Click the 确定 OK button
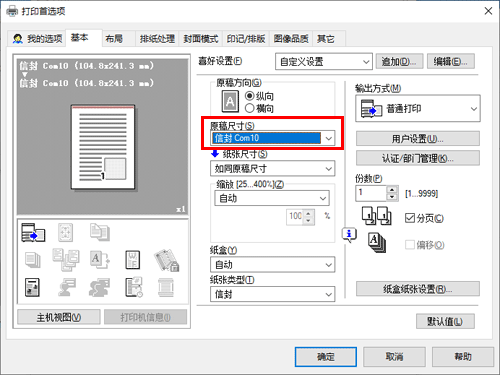Viewport: 500px width, 375px height. coord(326,357)
